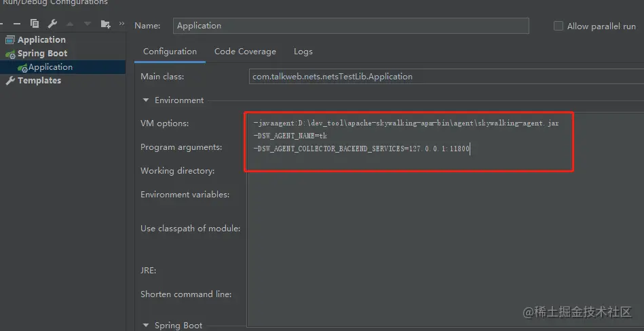Select the top-level Application group in the tree
Screen dimensions: 644x331
pyautogui.click(x=41, y=40)
